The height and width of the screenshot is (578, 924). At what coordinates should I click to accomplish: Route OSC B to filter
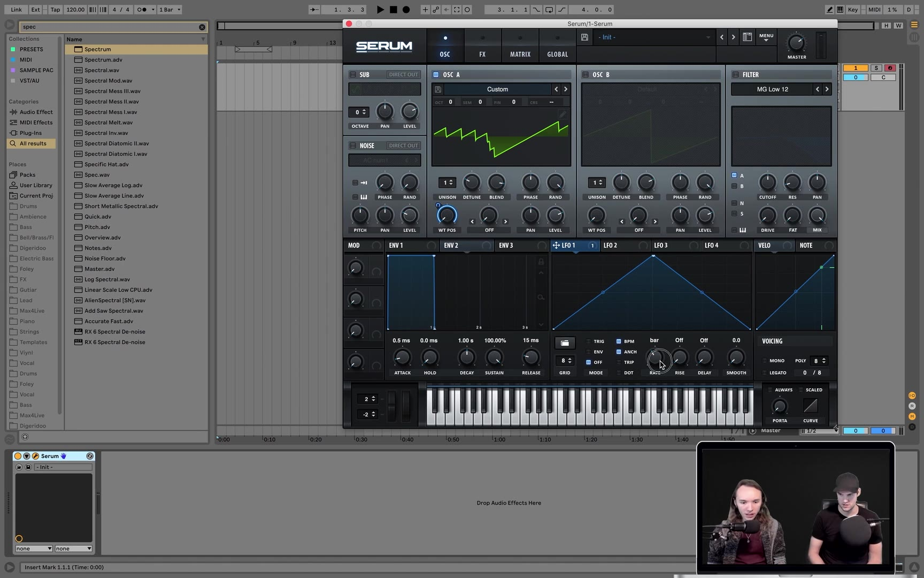734,186
